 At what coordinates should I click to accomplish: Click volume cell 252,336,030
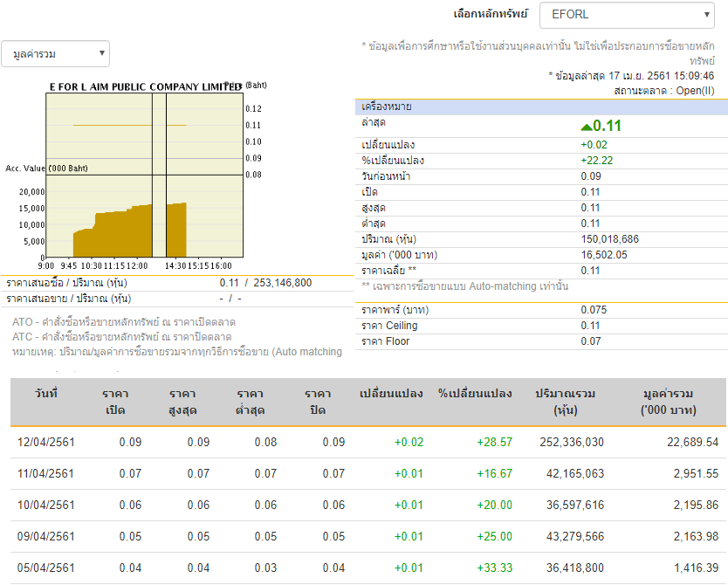(572, 443)
